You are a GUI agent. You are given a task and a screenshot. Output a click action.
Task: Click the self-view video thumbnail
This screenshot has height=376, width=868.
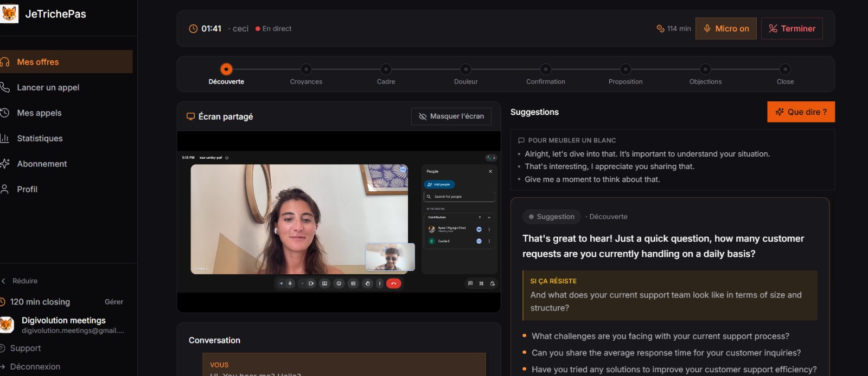click(390, 257)
